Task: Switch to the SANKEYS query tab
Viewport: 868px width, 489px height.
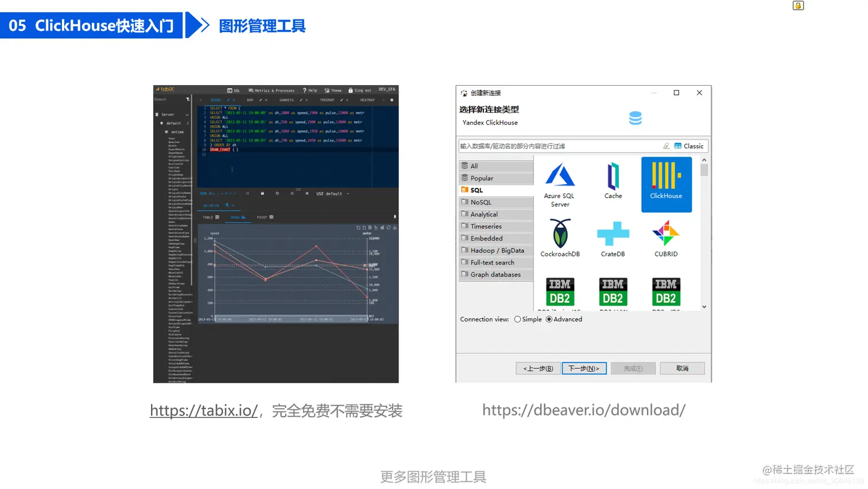Action: 286,100
